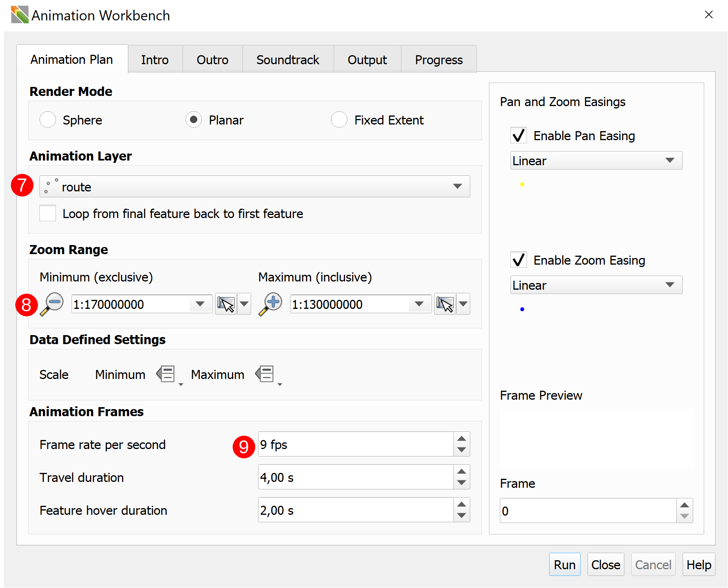Switch to the Outro tab

(x=212, y=60)
